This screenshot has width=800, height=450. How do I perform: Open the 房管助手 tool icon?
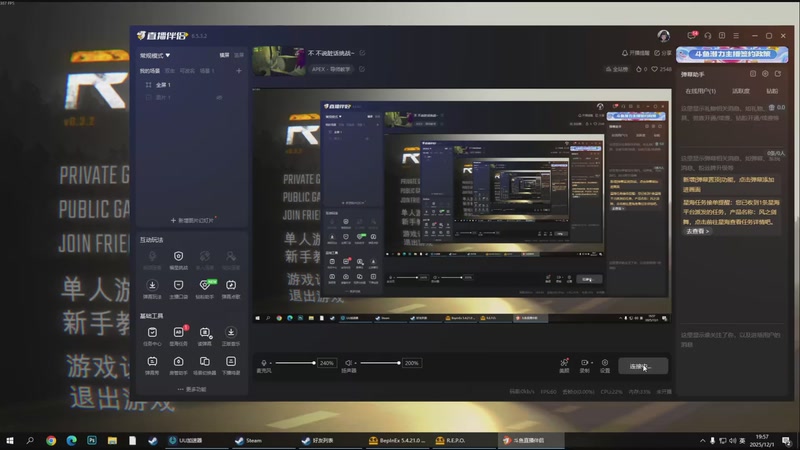178,361
